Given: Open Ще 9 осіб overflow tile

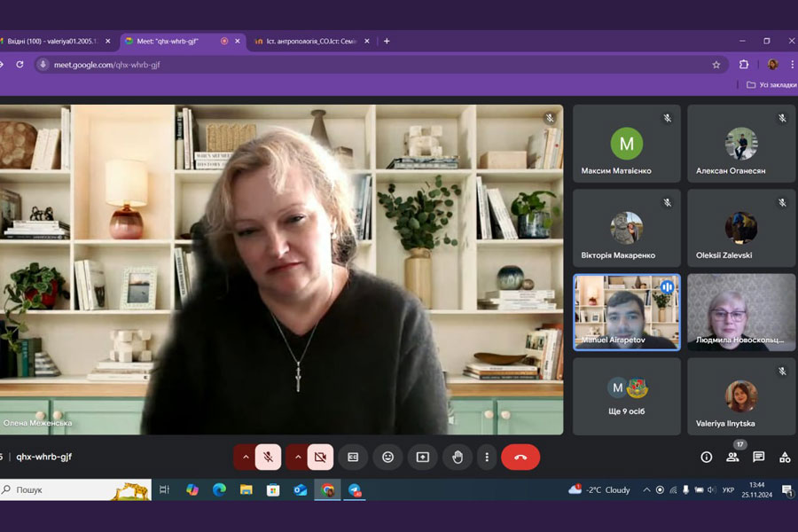Looking at the screenshot, I should point(627,396).
